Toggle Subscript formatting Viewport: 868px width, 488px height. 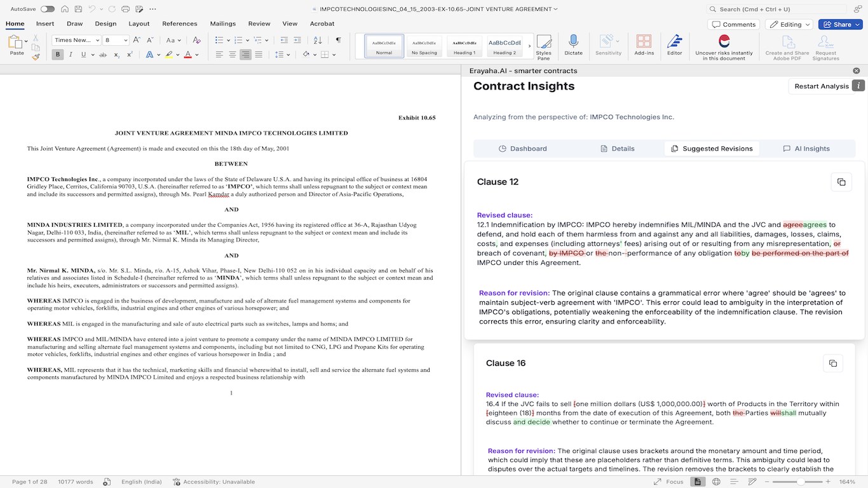coord(116,55)
